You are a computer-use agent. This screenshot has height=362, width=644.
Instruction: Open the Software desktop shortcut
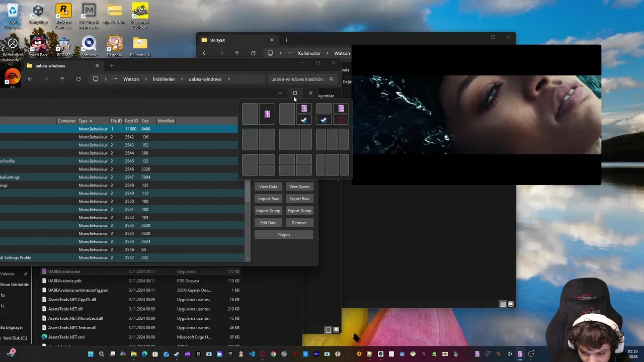pyautogui.click(x=89, y=46)
